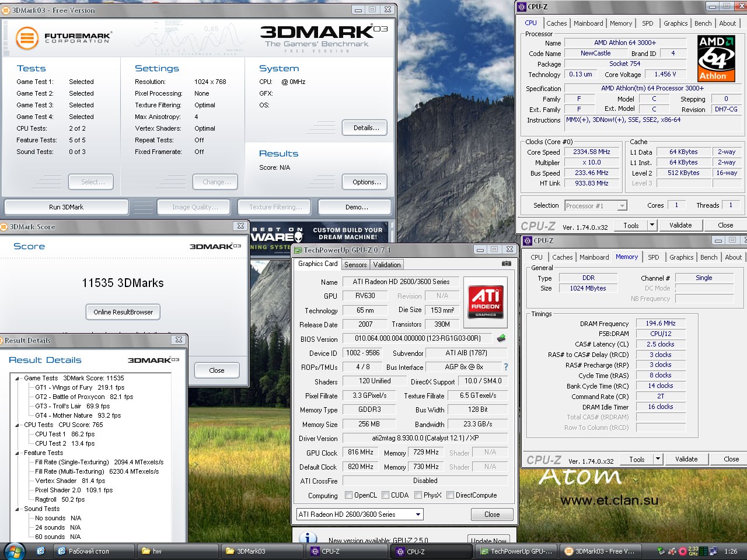Click the 3DMark Score window title icon
The width and height of the screenshot is (747, 560).
pos(4,226)
